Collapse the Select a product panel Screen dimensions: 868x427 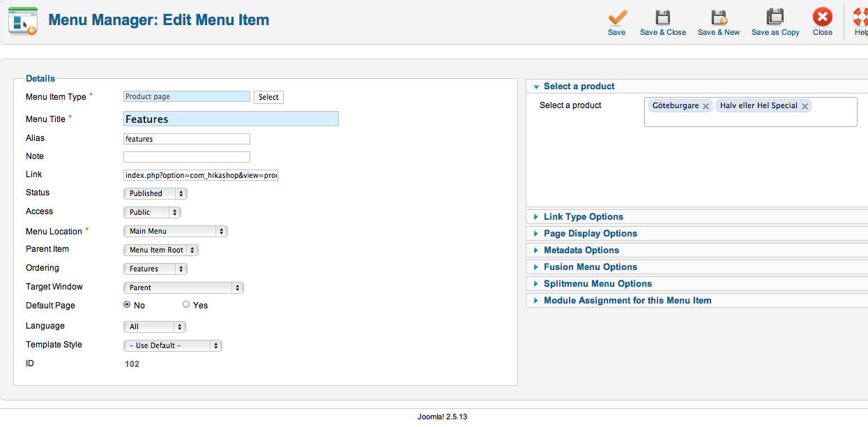pos(579,87)
